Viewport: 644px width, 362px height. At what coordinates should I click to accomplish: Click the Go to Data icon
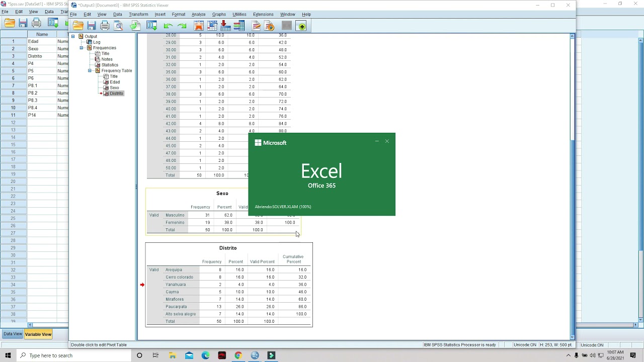pyautogui.click(x=199, y=26)
